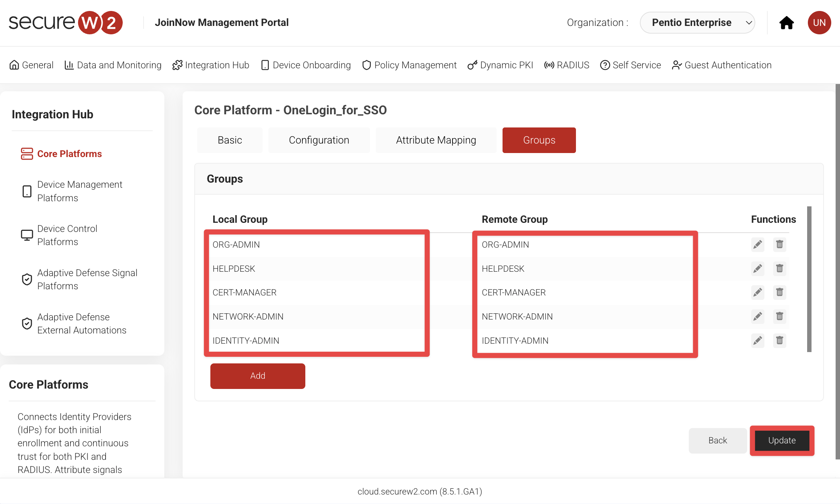Switch to the Basic tab
The height and width of the screenshot is (504, 840).
230,140
